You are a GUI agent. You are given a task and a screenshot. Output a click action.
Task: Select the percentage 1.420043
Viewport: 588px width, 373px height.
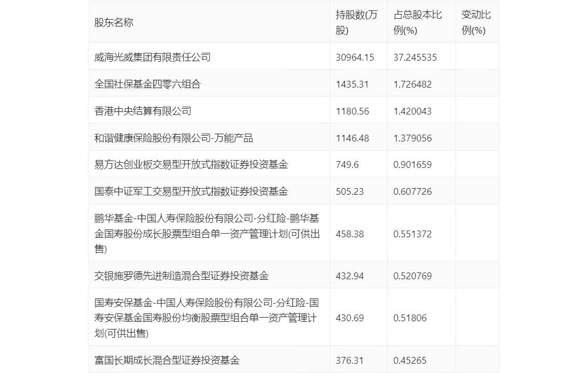pyautogui.click(x=413, y=111)
